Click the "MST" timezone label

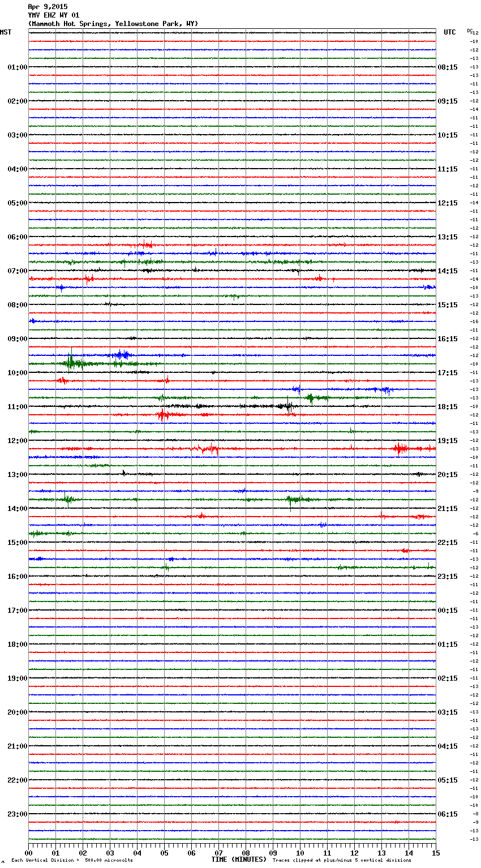(6, 32)
